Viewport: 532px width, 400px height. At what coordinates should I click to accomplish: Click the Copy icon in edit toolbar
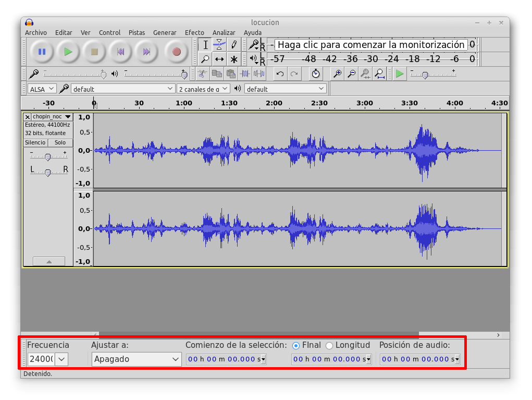[216, 74]
